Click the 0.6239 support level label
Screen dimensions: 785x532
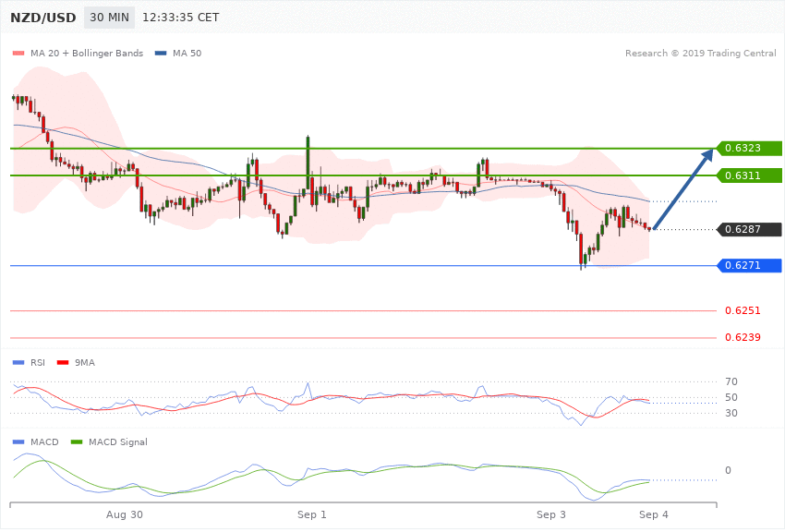pyautogui.click(x=743, y=337)
